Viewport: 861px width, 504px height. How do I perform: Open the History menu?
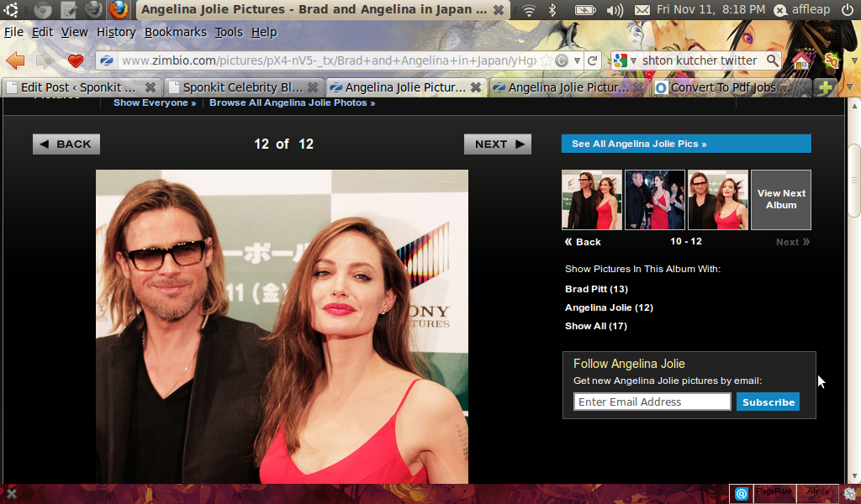point(116,33)
